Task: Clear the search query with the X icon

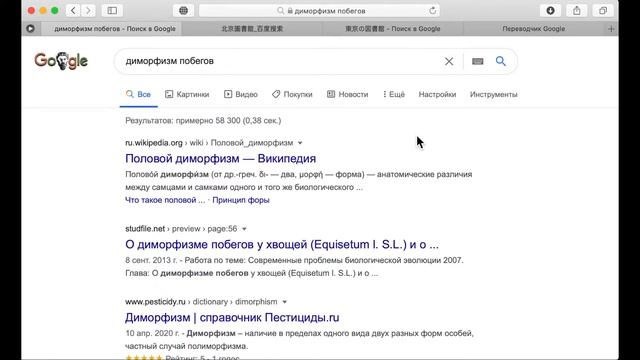Action: [x=449, y=61]
